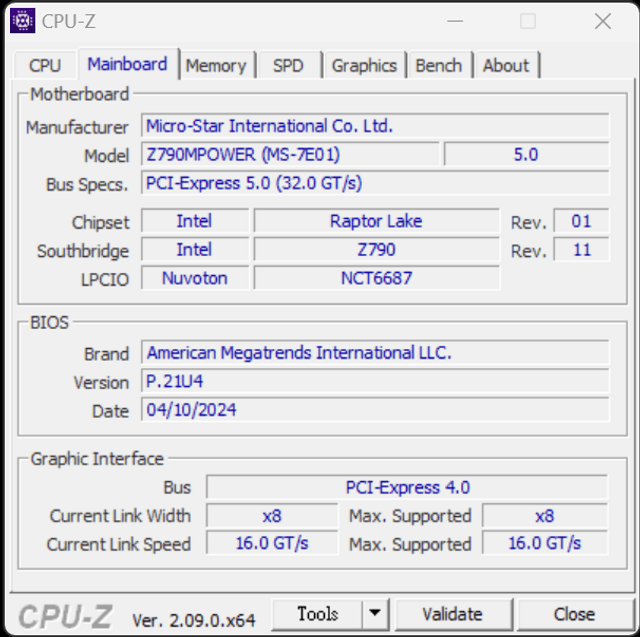Select BIOS brand American Megatrends International LLC.
Viewport: 640px width, 637px height.
point(375,353)
